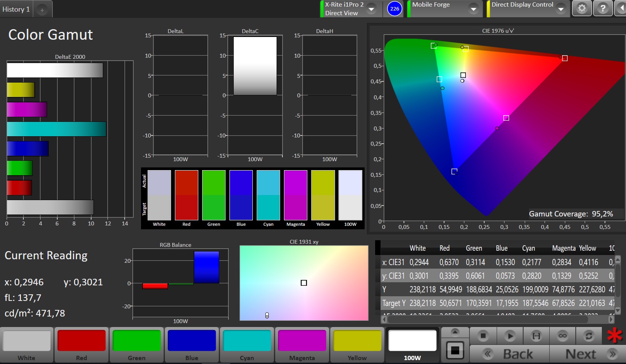
Task: Click the read series bracket icon
Action: click(536, 336)
